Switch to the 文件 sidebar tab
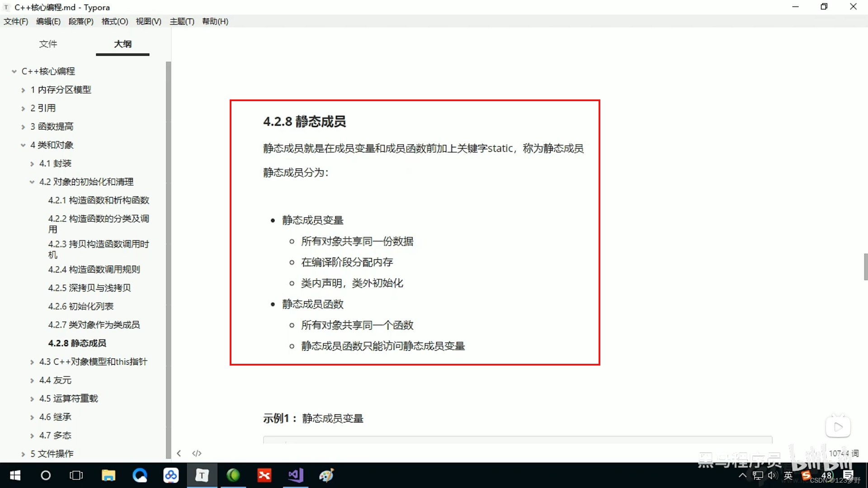 (48, 44)
